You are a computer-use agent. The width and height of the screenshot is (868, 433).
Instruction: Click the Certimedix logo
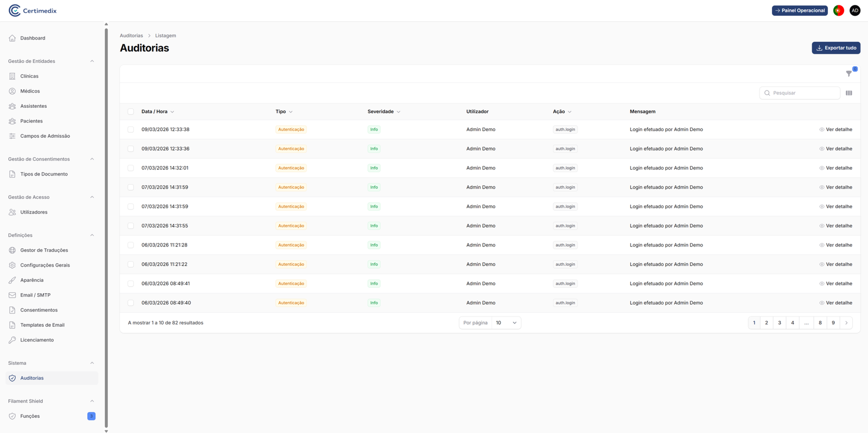[x=33, y=11]
